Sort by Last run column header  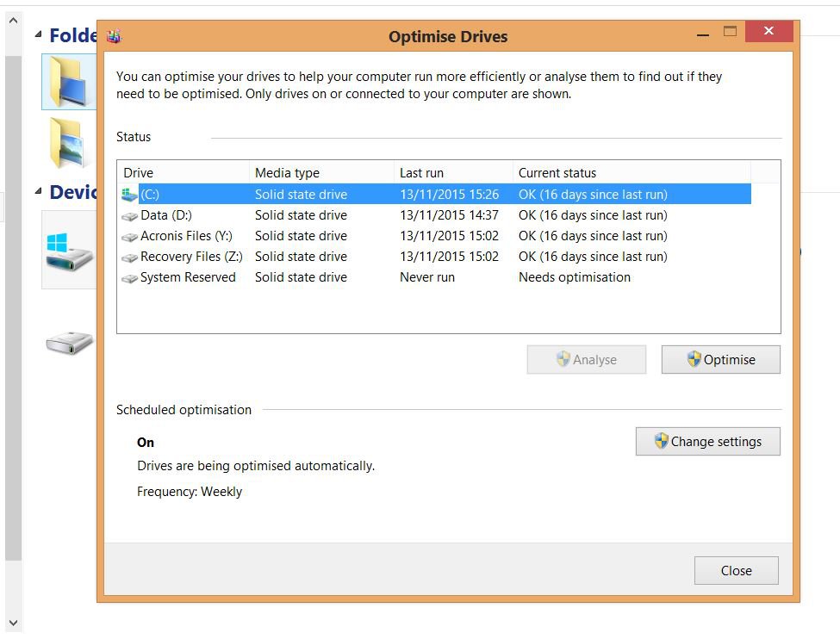pos(452,172)
